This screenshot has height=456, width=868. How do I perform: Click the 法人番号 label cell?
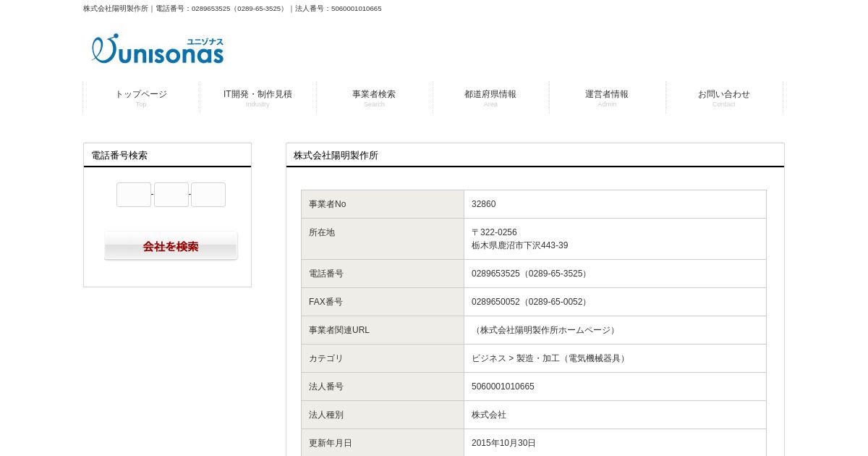click(x=383, y=387)
